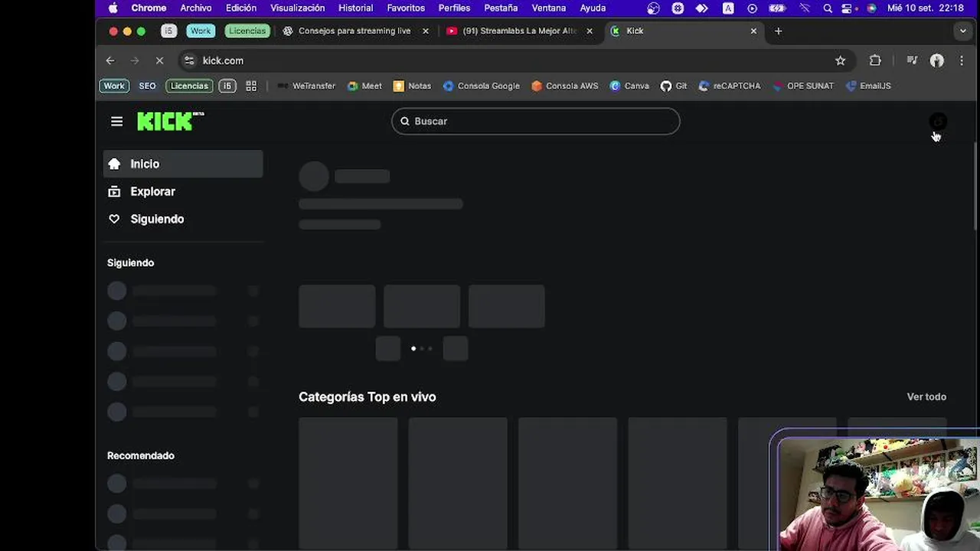Open Git GitHub bookmark
Screen dimensions: 980x551
(674, 86)
